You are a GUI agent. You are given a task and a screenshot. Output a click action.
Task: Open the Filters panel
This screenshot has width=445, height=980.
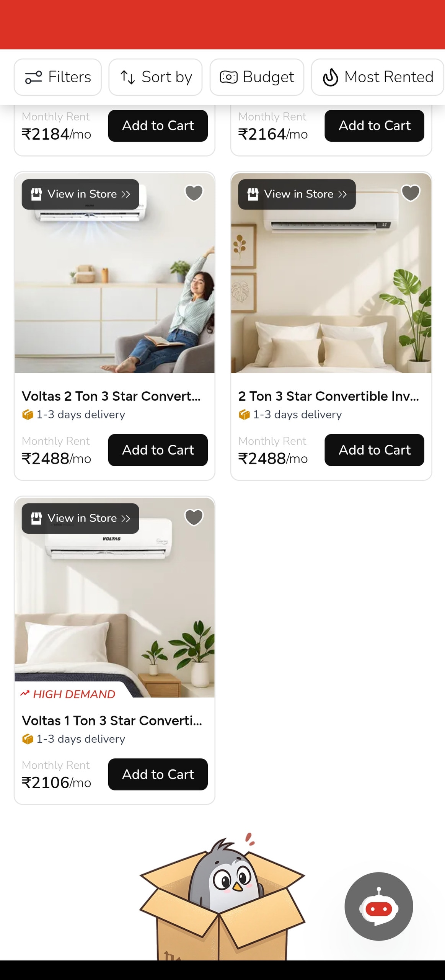tap(58, 77)
